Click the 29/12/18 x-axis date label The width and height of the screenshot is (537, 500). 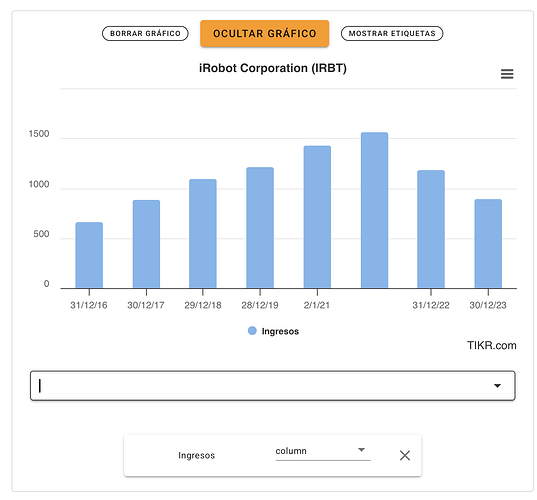click(x=203, y=305)
